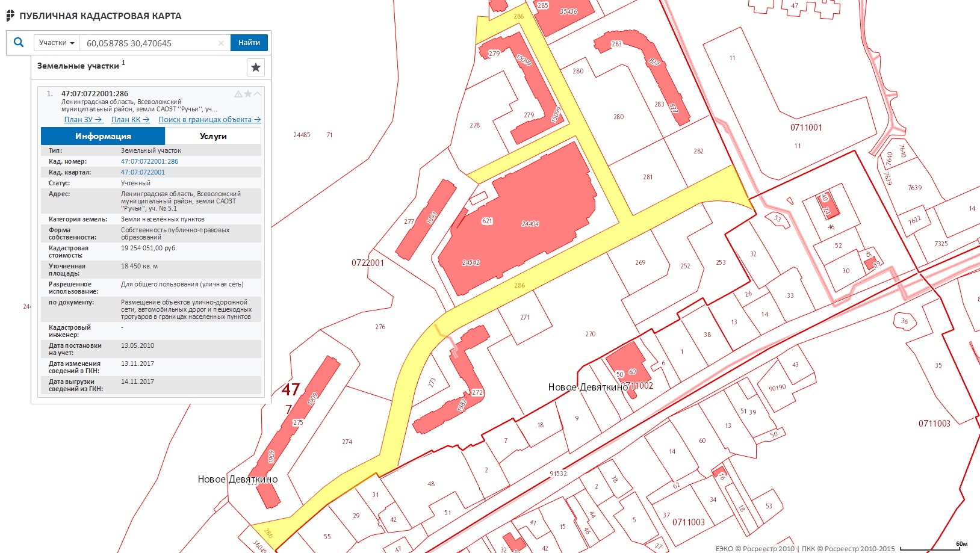This screenshot has height=553, width=980.
Task: Click the magnifier search icon
Action: pos(19,42)
